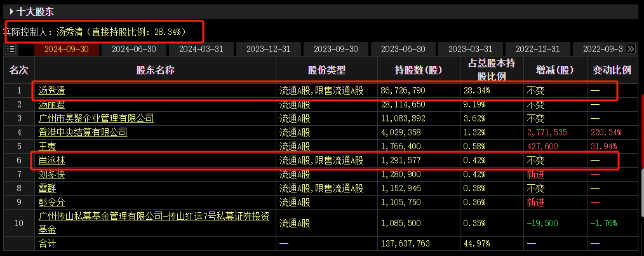Screen dimensions: 644x256
Task: Select the 2023-12-31 date tab
Action: pyautogui.click(x=269, y=50)
